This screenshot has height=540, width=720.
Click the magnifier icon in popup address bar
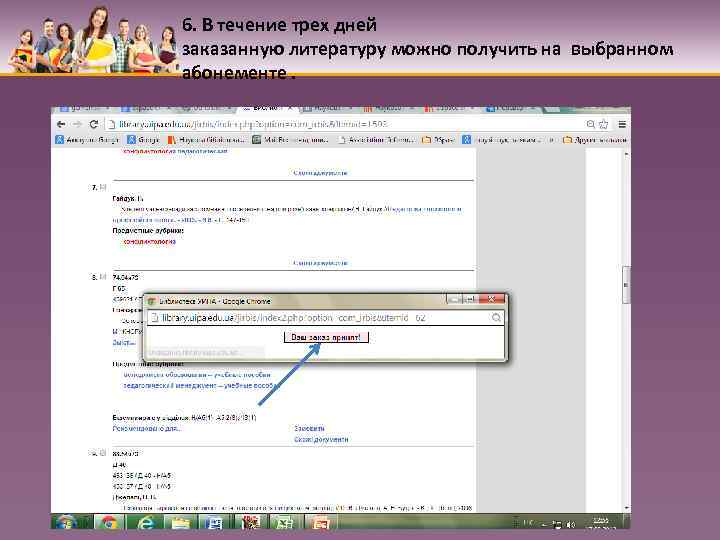tap(496, 318)
